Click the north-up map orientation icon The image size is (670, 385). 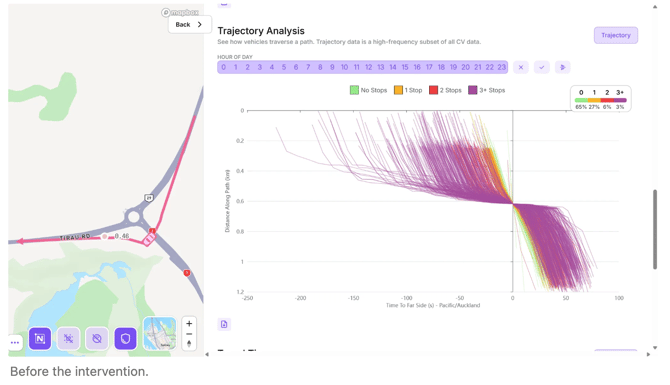point(40,338)
